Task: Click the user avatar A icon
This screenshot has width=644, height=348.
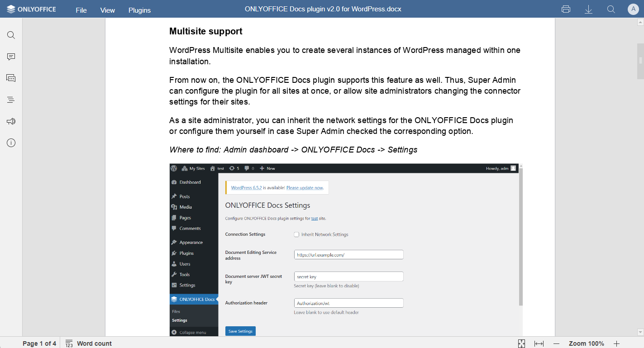Action: pyautogui.click(x=633, y=10)
